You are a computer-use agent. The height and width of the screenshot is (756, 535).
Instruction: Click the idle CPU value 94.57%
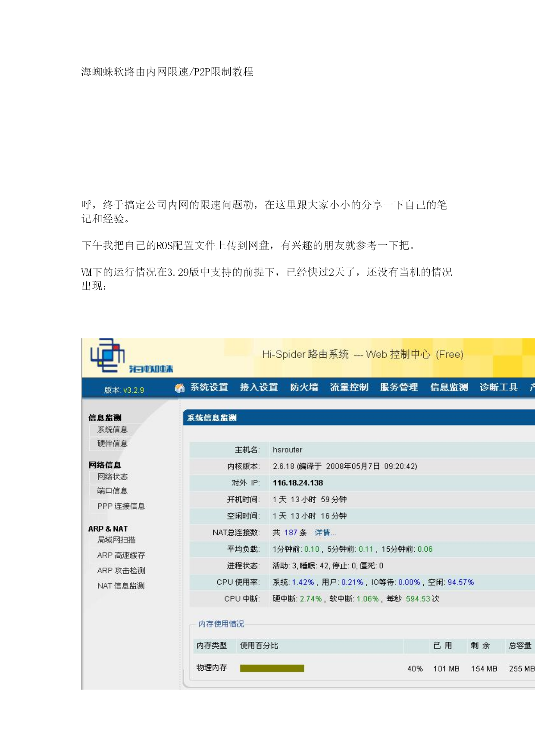point(460,582)
